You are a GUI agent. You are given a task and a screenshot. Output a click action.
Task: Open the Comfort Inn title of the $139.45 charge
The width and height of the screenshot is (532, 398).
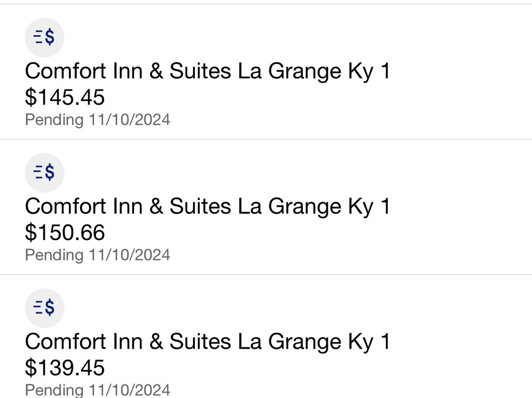tap(207, 342)
